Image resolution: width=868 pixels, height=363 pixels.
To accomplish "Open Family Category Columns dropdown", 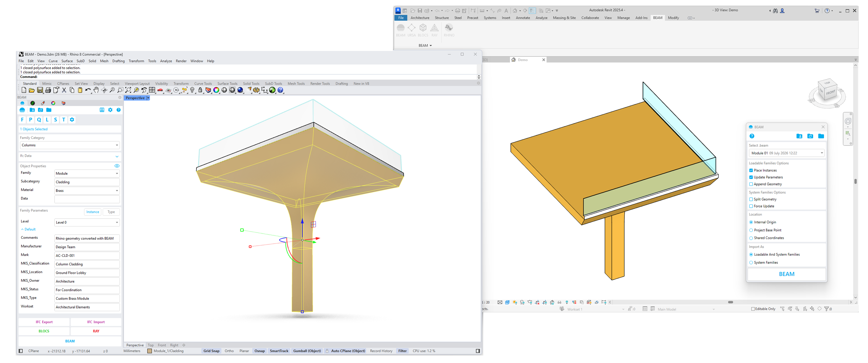I will (70, 145).
